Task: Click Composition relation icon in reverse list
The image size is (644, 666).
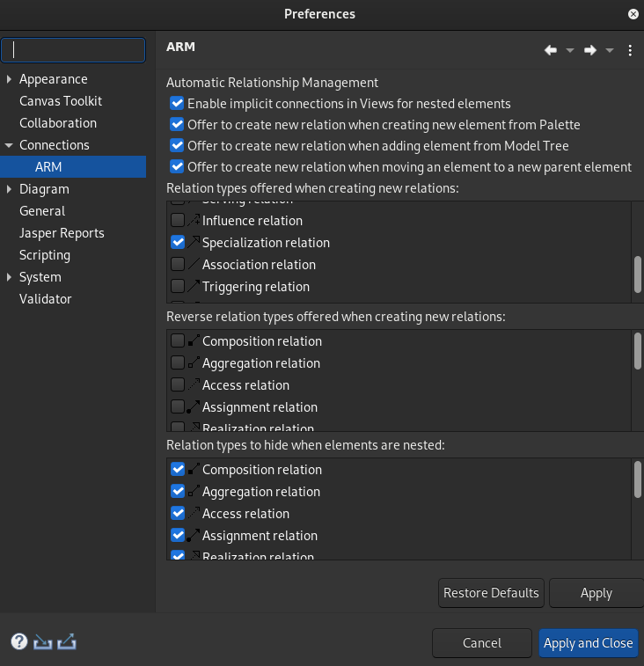Action: (194, 340)
